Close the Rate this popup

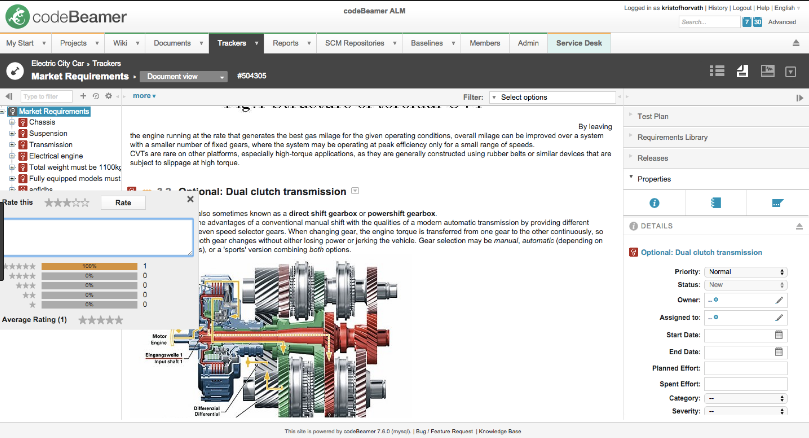click(190, 199)
